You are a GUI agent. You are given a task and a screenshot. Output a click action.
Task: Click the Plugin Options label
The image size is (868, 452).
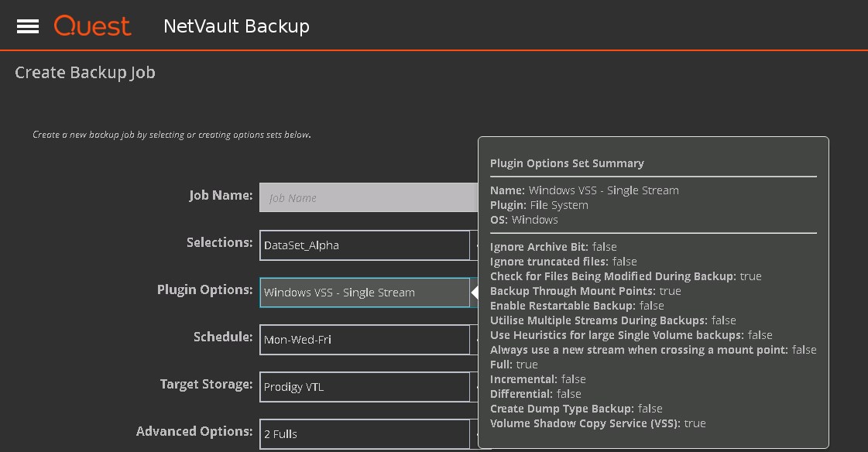pos(204,290)
